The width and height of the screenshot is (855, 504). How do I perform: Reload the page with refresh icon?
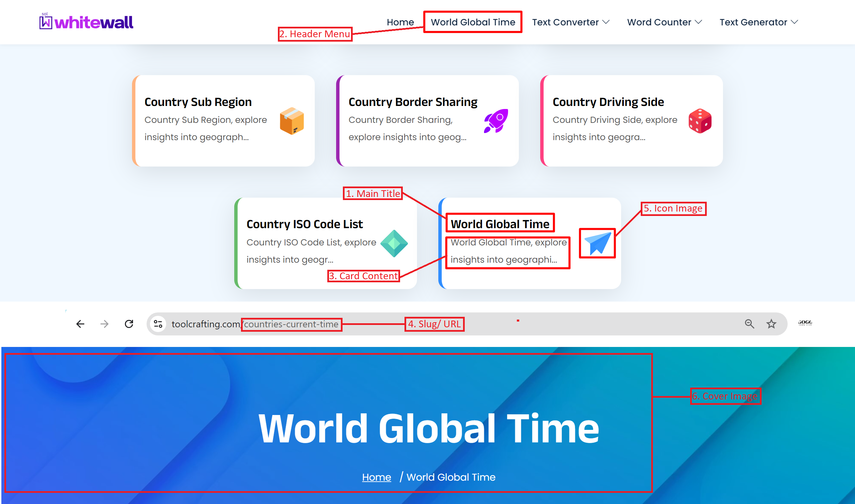tap(129, 324)
